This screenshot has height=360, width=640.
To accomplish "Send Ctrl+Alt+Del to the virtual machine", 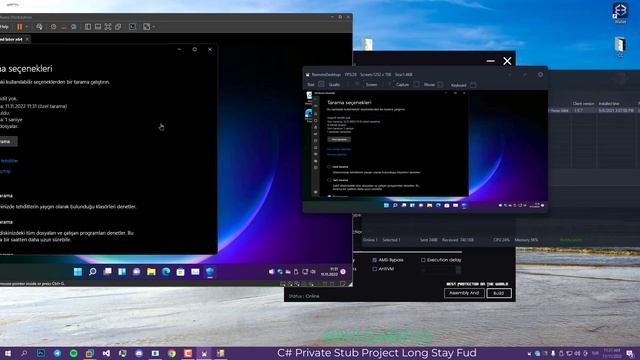I will pyautogui.click(x=39, y=27).
